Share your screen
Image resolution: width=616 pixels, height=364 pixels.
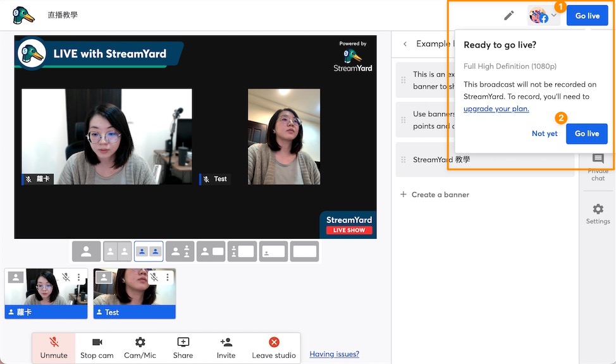coord(183,348)
